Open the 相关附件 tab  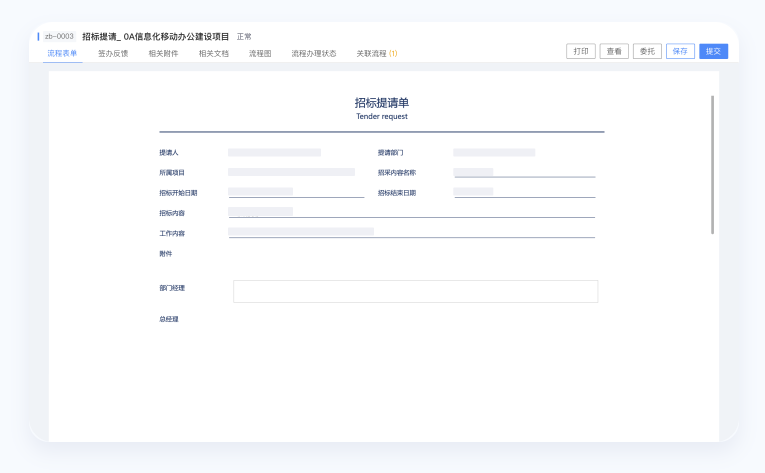[163, 53]
